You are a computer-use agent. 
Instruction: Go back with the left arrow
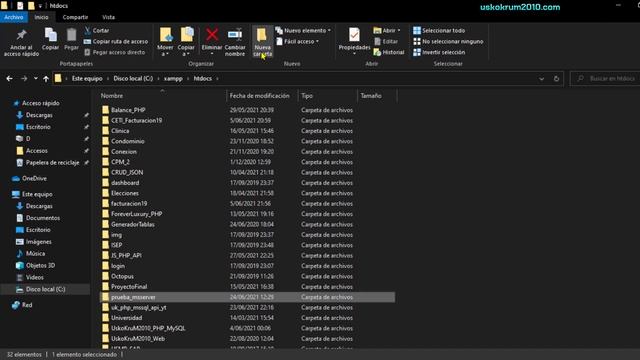click(9, 78)
